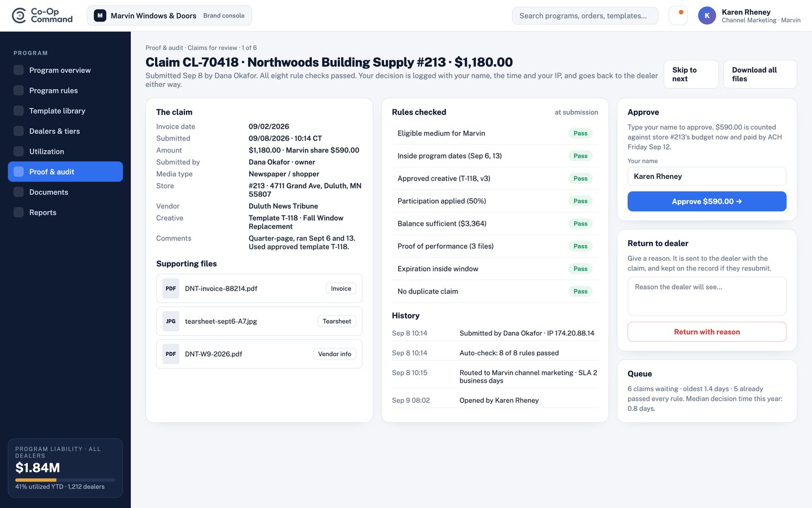Click Approve $590.00 button

707,202
